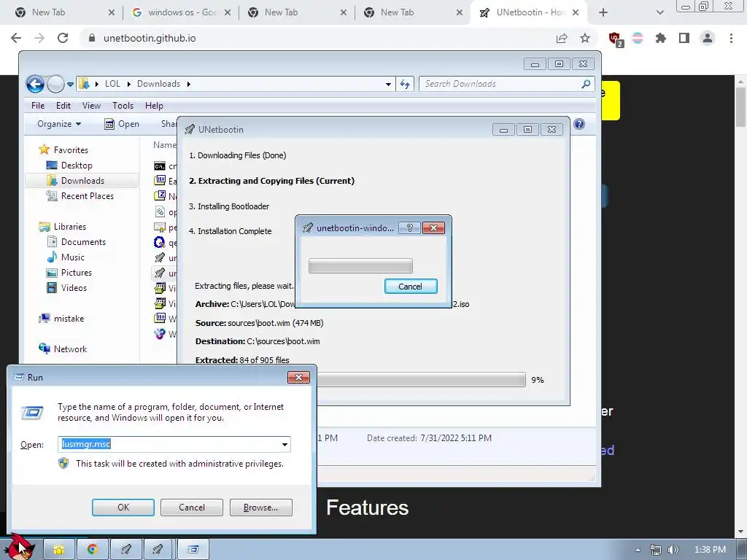Click the browser back arrow
Viewport: 747px width, 560px height.
point(16,38)
